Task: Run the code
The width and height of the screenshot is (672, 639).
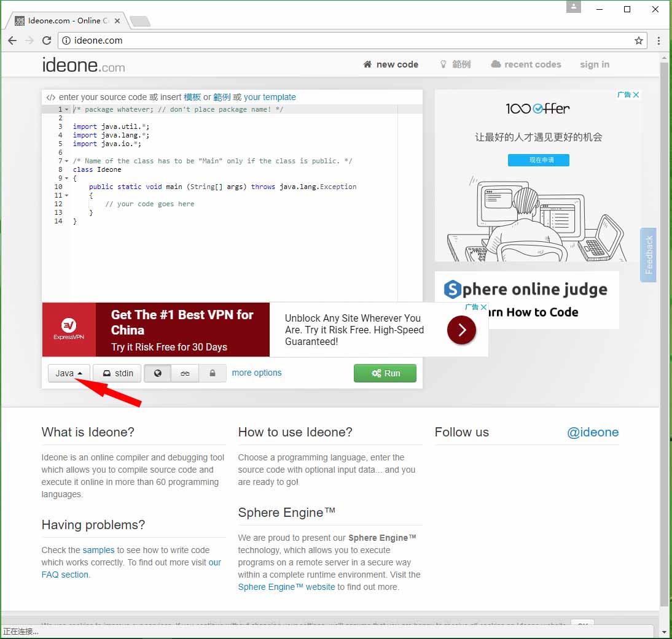Action: pos(385,373)
